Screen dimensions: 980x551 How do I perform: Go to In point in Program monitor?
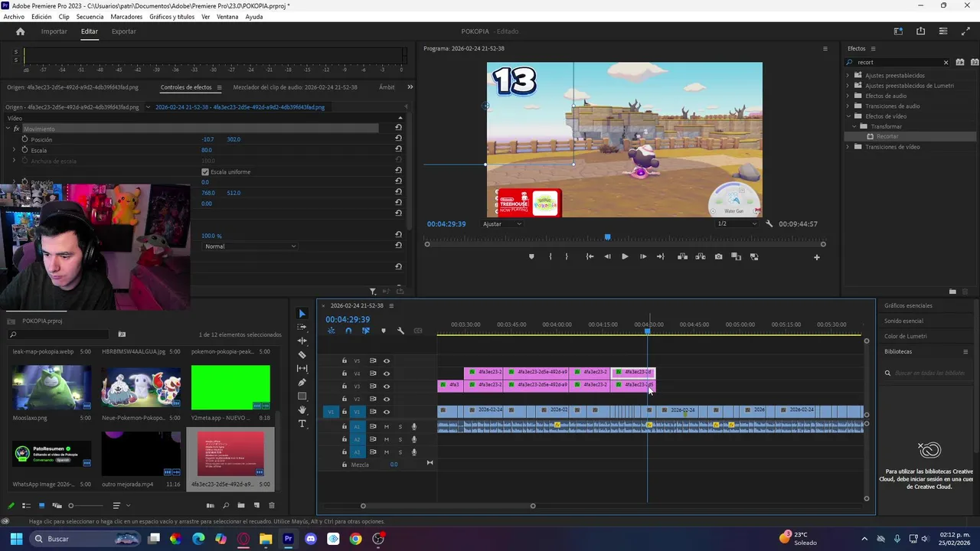[x=590, y=256]
